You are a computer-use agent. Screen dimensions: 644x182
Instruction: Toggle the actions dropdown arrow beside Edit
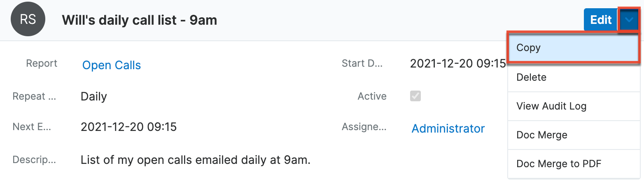click(x=629, y=20)
